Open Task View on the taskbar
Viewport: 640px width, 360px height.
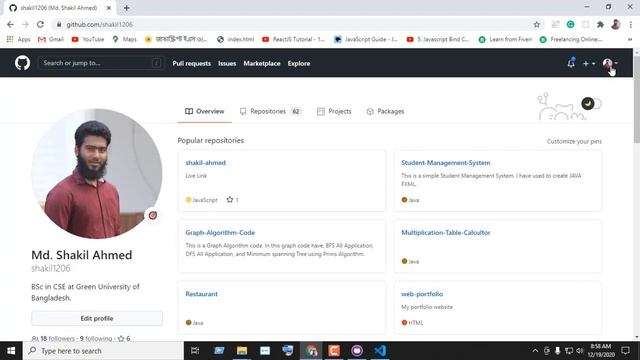tap(195, 351)
